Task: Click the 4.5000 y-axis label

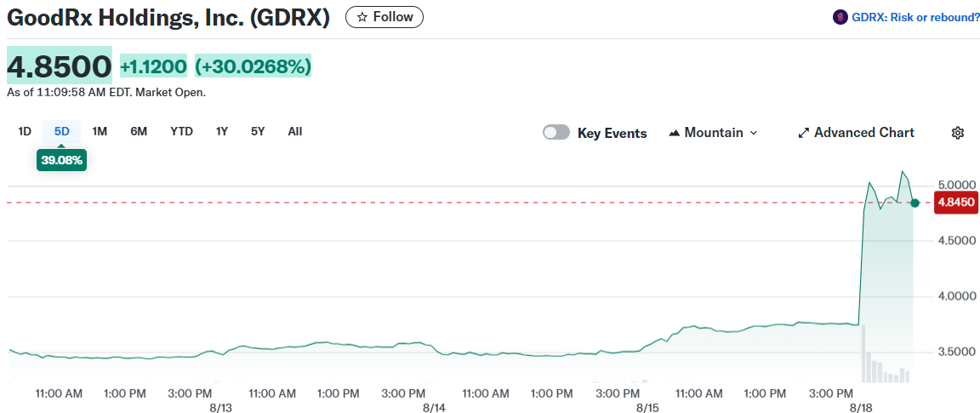Action: 955,241
